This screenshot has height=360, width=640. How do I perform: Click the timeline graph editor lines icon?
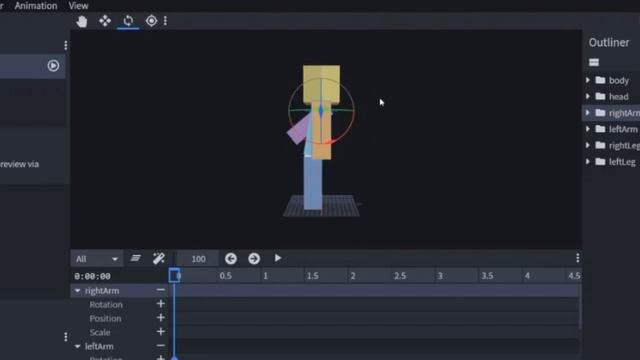pos(136,258)
